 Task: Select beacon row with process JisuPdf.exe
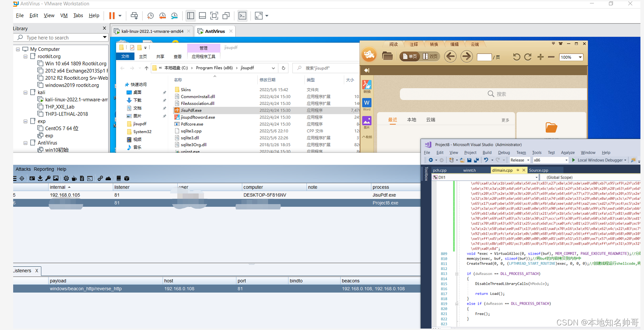pyautogui.click(x=217, y=195)
